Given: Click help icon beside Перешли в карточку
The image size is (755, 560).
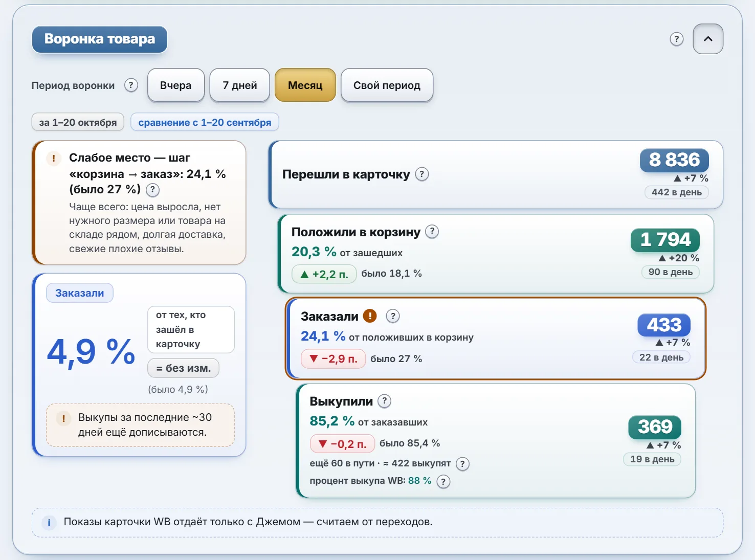Looking at the screenshot, I should click(x=421, y=174).
